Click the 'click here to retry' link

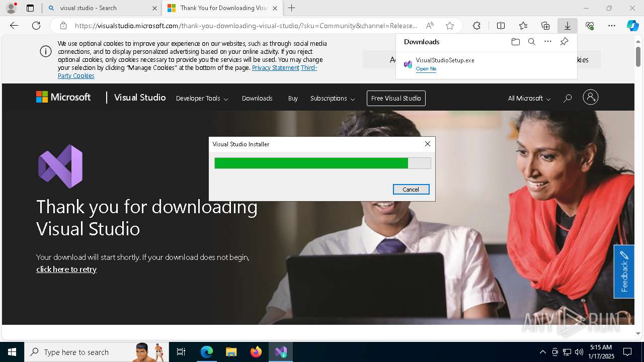[66, 269]
